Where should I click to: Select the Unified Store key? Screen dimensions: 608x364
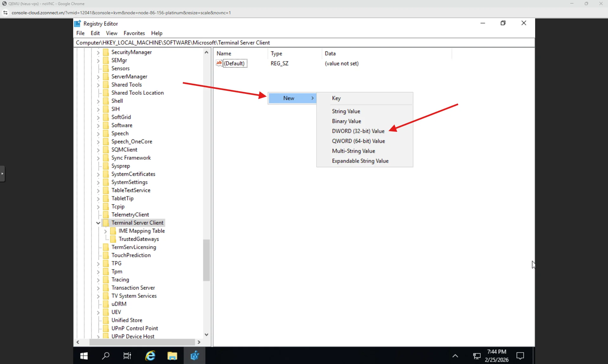pos(127,320)
